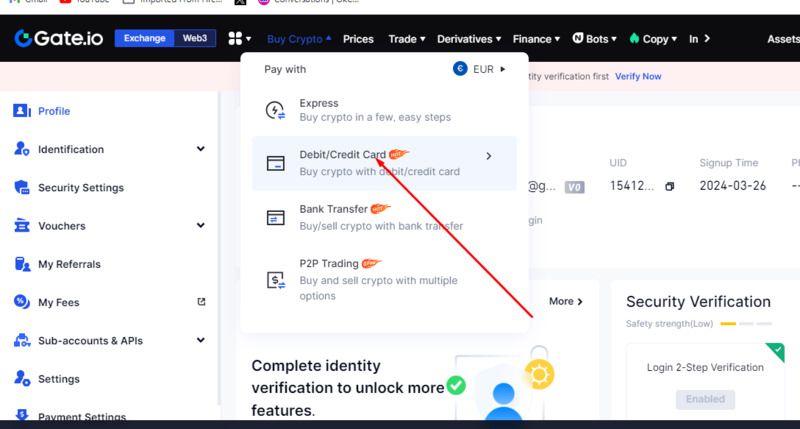Select P2P Trading option
This screenshot has height=429, width=800.
click(x=384, y=280)
